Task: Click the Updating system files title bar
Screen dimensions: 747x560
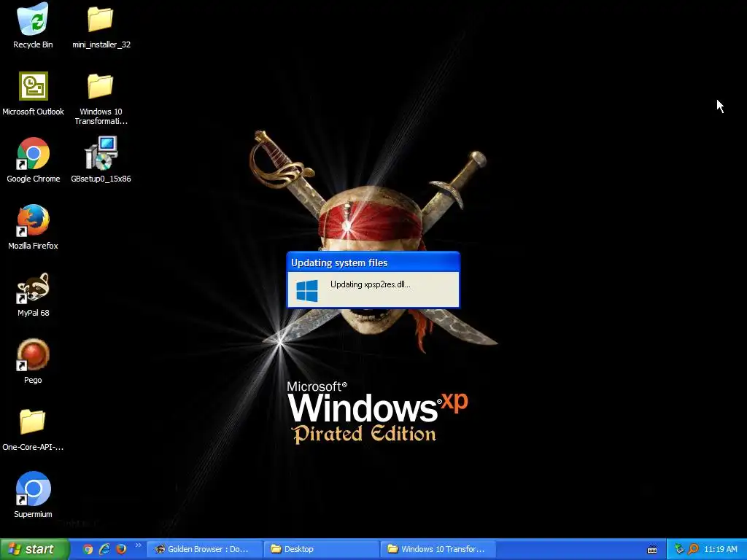Action: click(373, 262)
